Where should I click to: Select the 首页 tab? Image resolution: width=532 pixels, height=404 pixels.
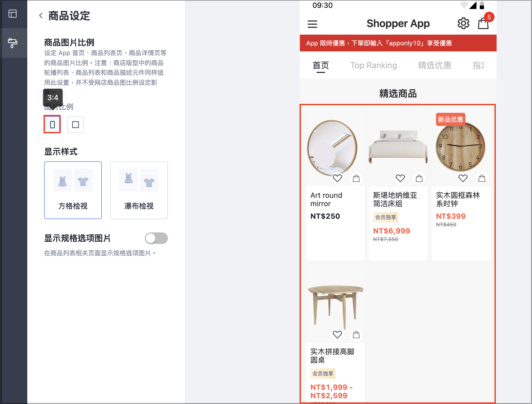coord(321,65)
